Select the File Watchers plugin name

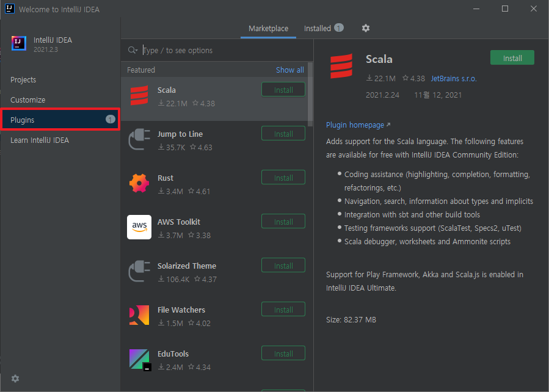tap(181, 310)
